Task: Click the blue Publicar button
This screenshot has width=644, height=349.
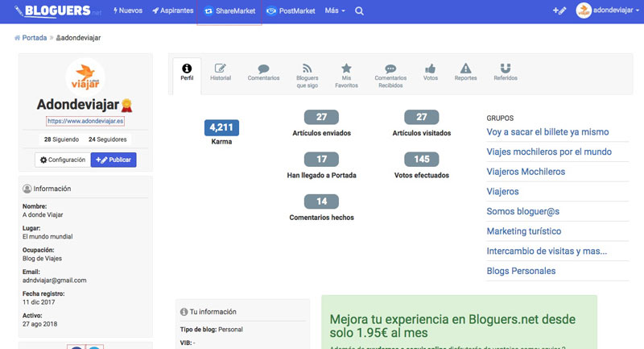Action: (x=114, y=160)
